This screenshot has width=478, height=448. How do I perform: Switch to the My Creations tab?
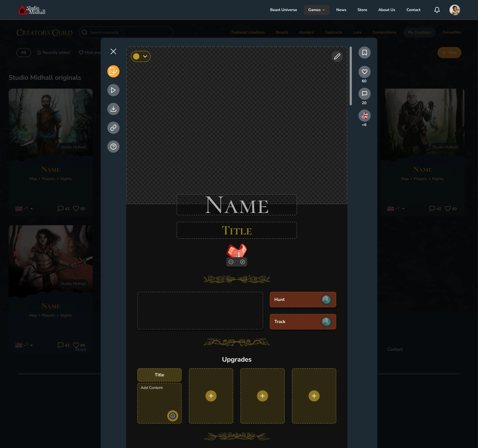(419, 32)
